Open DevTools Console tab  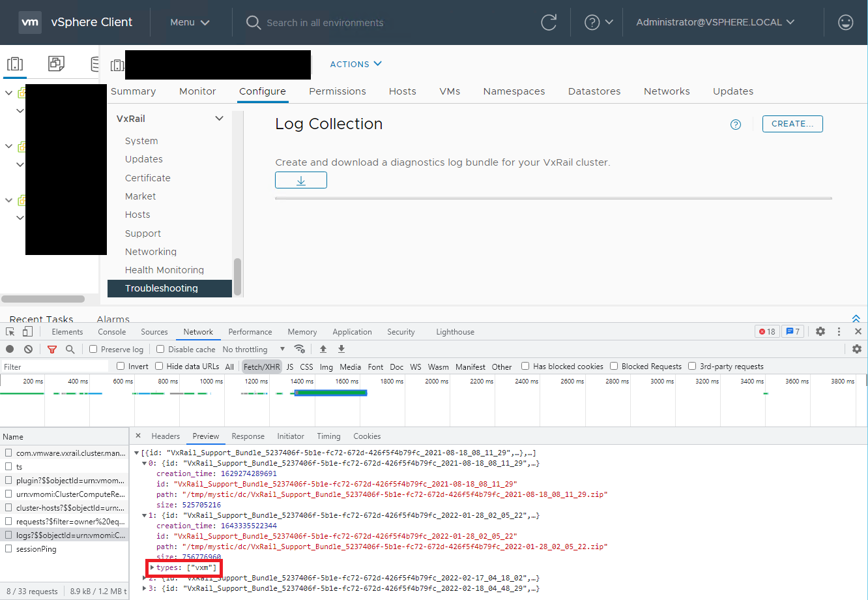pos(112,332)
